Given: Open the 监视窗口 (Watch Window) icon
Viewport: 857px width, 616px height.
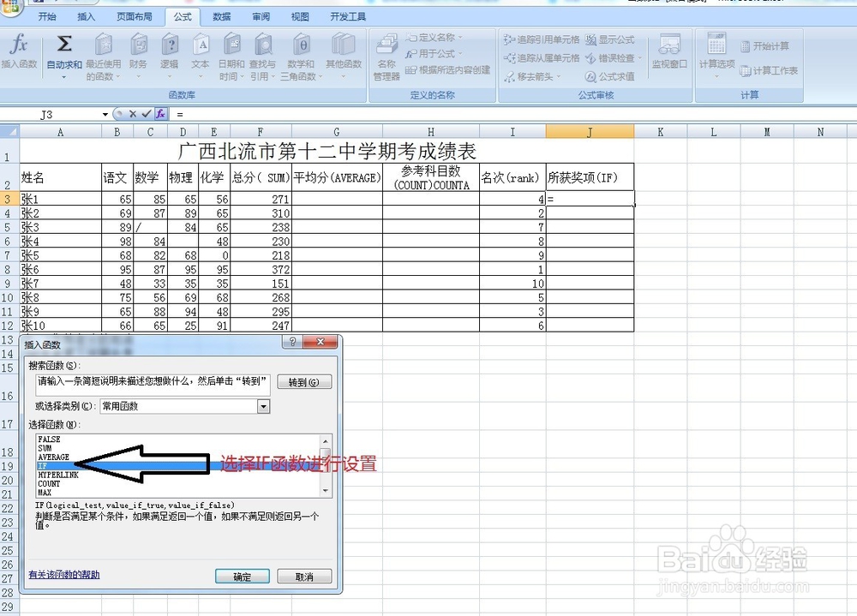Looking at the screenshot, I should (669, 51).
